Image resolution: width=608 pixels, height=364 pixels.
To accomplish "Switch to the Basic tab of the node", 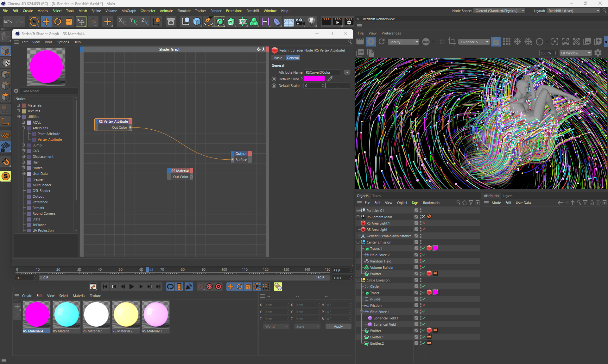I will (x=278, y=58).
